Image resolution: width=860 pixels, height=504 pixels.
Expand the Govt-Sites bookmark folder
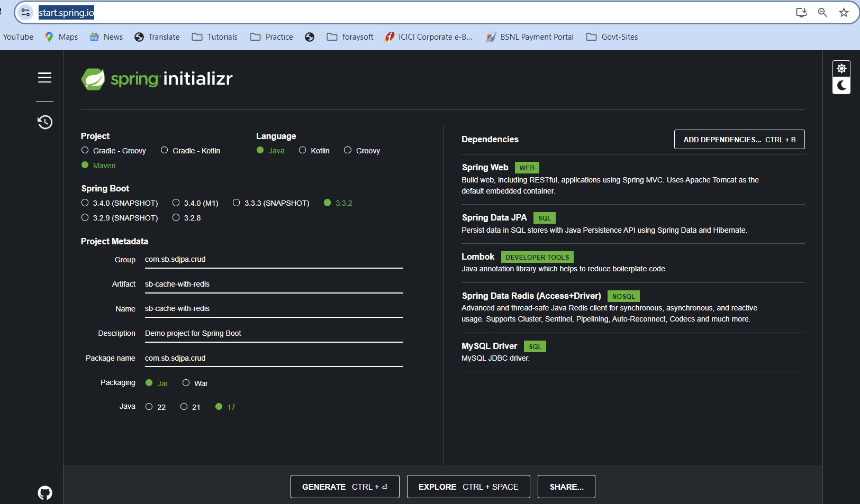coord(612,37)
